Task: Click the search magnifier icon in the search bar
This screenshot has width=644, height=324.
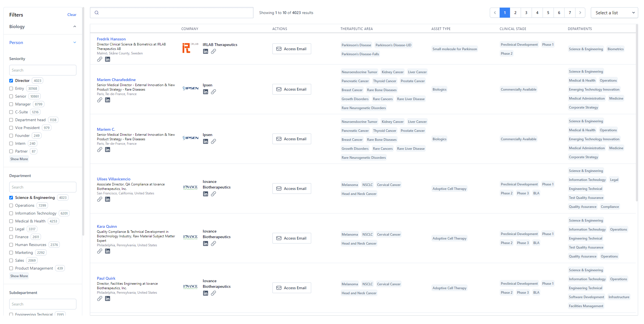Action: pos(97,12)
